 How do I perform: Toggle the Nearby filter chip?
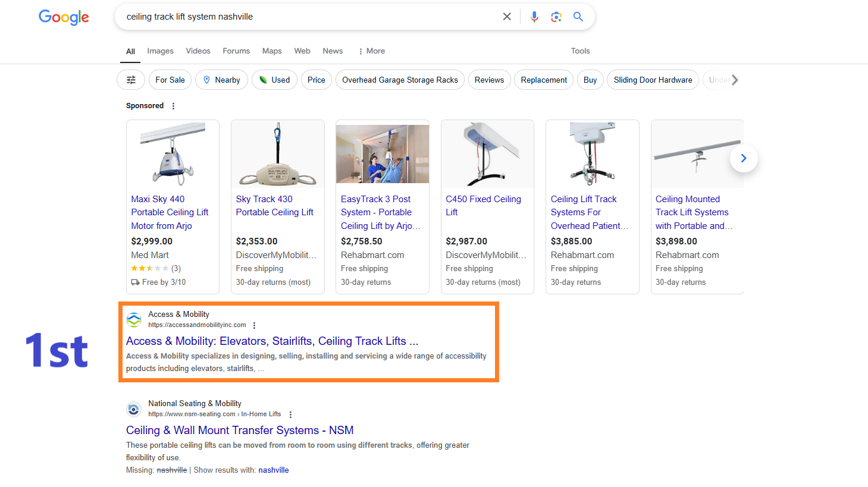coord(221,80)
